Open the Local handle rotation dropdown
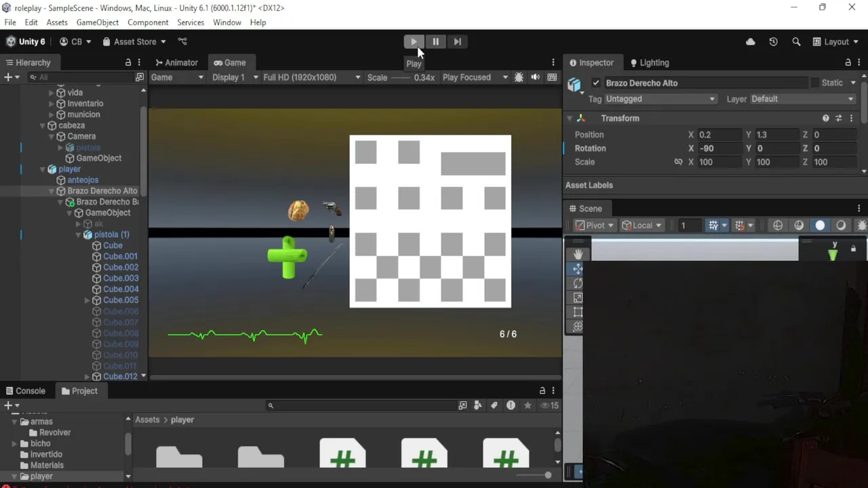 point(642,226)
